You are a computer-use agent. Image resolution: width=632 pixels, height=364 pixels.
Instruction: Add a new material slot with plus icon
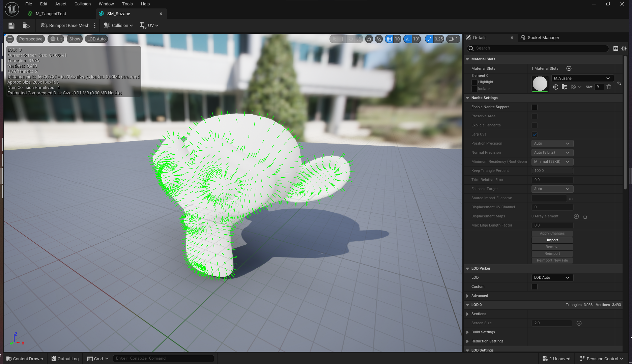[569, 68]
